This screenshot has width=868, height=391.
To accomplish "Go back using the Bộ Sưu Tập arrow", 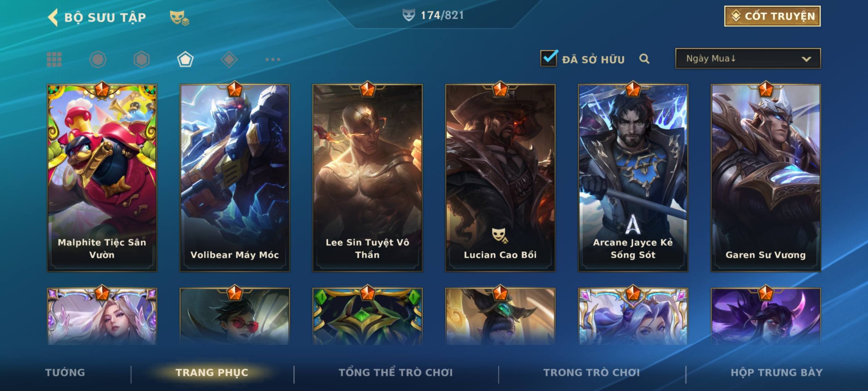I will (53, 17).
